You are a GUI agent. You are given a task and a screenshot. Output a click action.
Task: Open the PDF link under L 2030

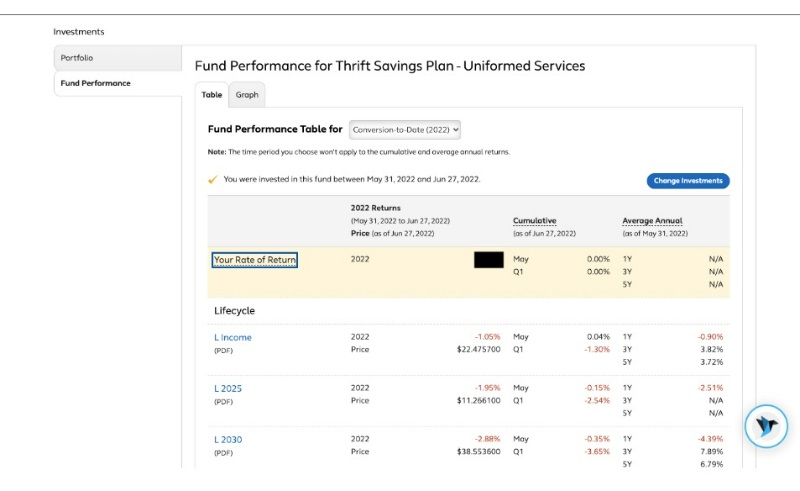pos(223,453)
